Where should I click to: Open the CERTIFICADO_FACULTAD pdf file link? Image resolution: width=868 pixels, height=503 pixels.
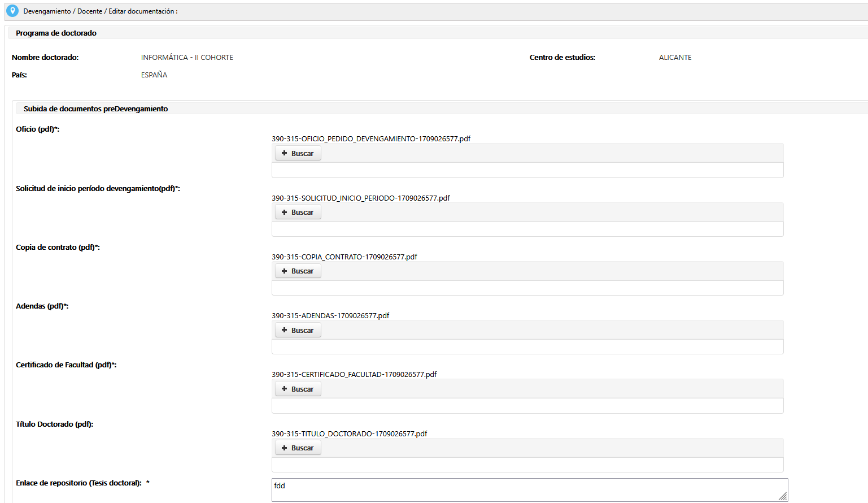(354, 375)
